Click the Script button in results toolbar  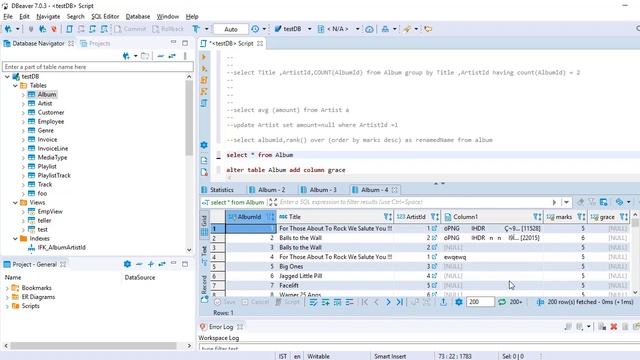tap(288, 302)
